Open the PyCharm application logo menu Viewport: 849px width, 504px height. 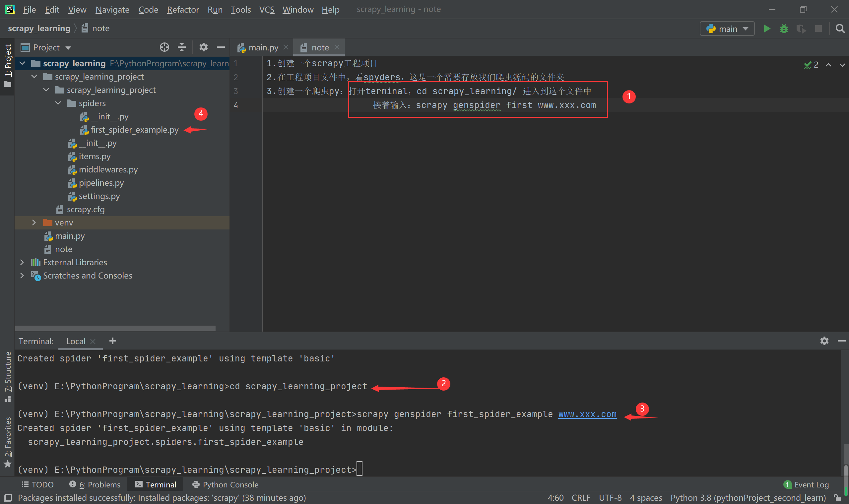pos(10,9)
